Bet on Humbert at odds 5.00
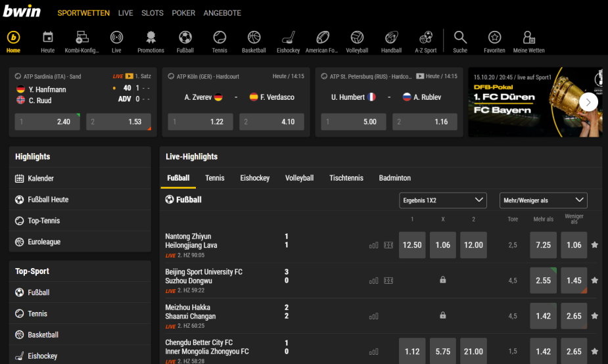608x364 pixels. pyautogui.click(x=354, y=122)
